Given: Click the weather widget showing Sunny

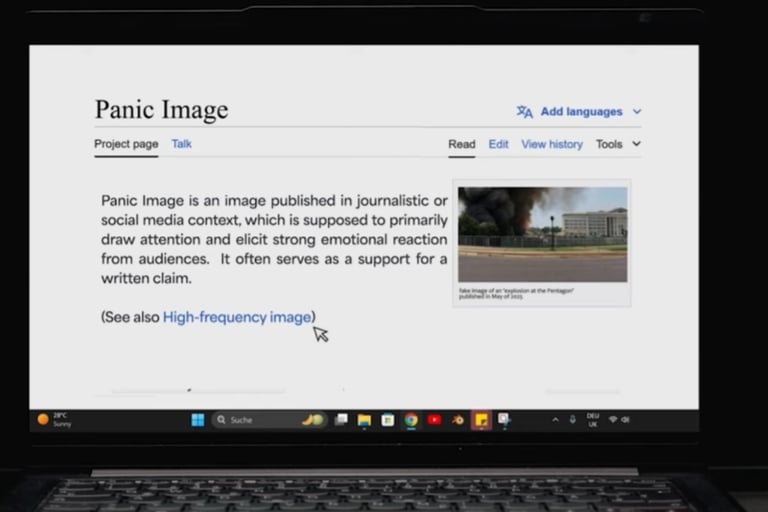Looking at the screenshot, I should 54,420.
